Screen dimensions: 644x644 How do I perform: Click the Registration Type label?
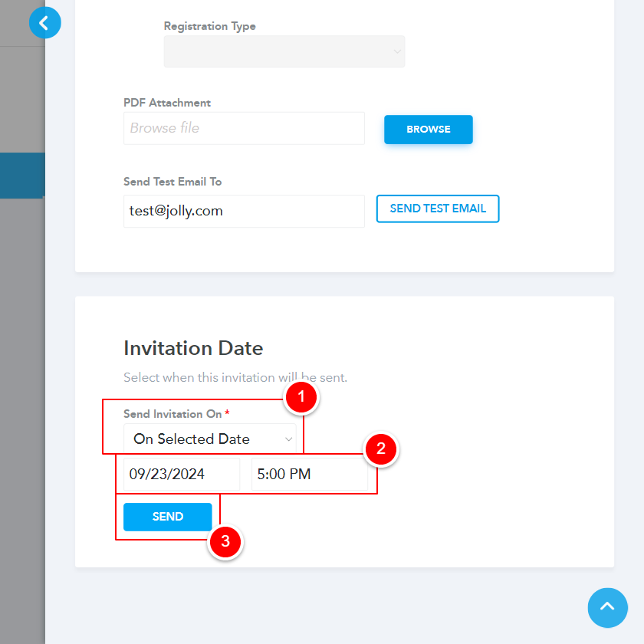point(209,26)
